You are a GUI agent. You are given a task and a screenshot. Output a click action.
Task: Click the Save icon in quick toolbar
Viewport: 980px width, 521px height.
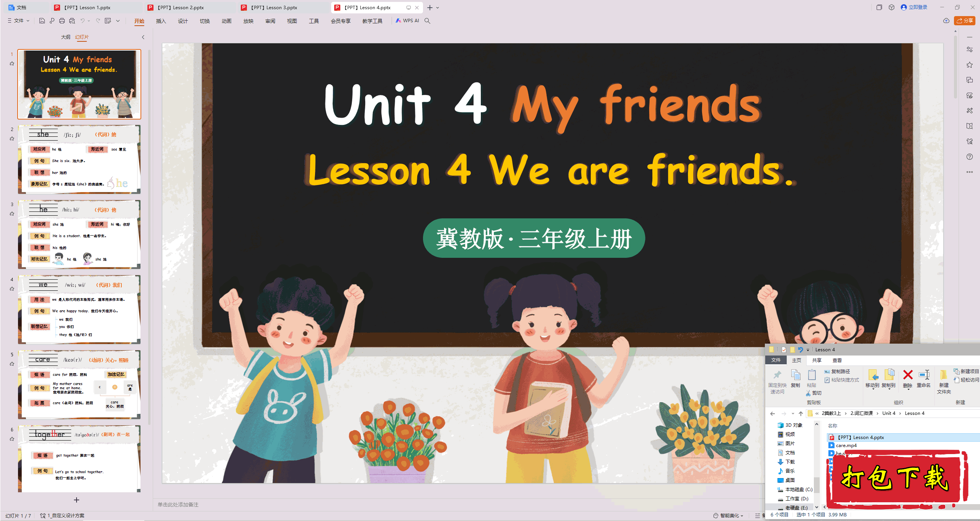click(x=42, y=21)
